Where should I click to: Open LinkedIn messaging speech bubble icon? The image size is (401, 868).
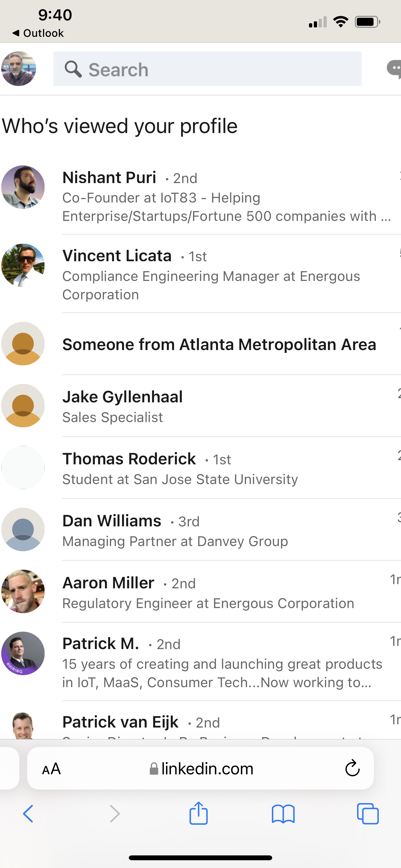(394, 69)
